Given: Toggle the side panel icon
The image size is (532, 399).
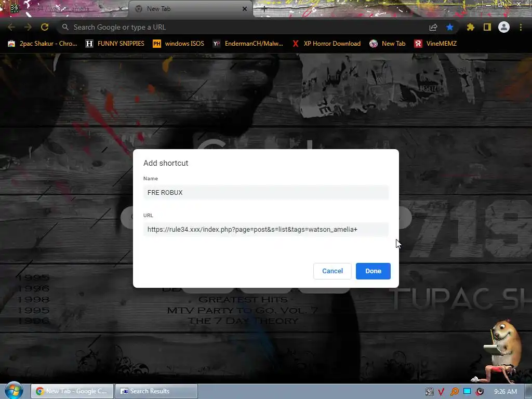Looking at the screenshot, I should [x=487, y=27].
